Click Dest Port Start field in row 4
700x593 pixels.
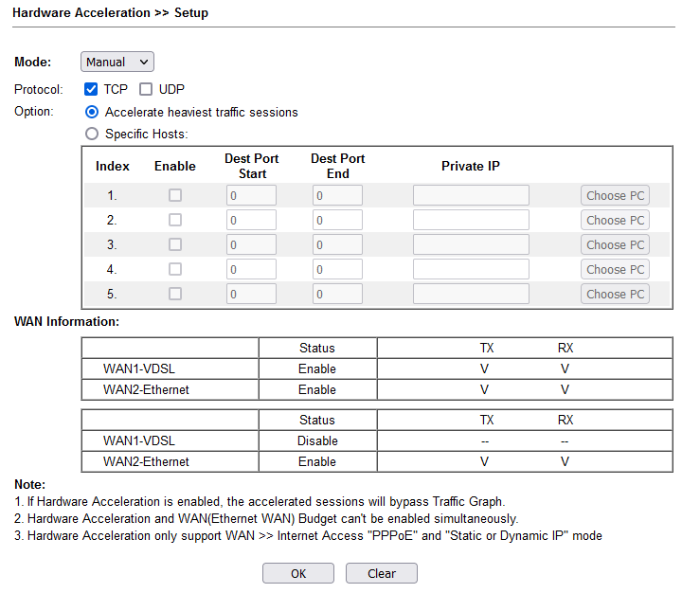coord(251,269)
